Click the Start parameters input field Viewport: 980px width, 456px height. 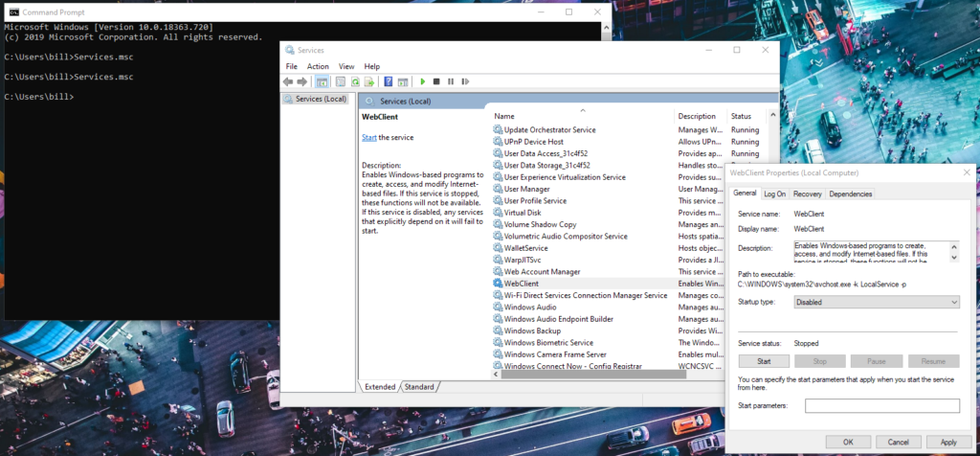[881, 406]
